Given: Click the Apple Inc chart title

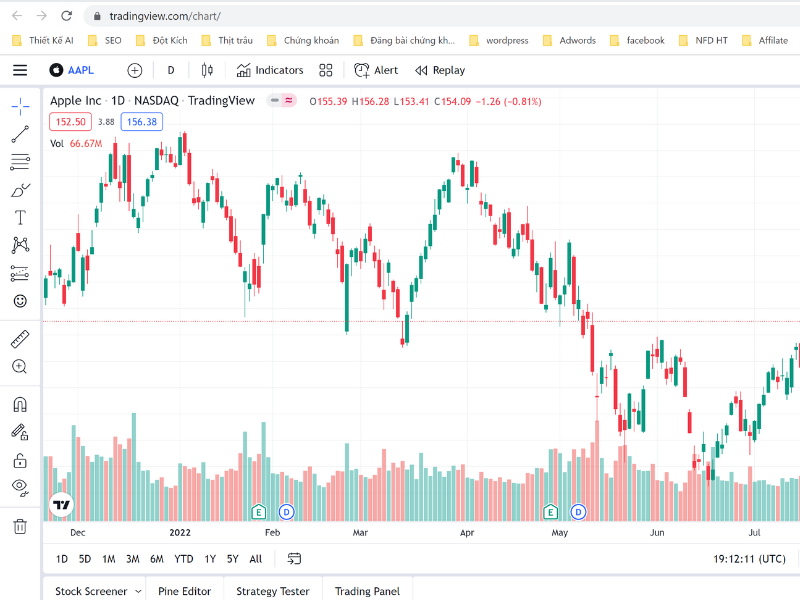Looking at the screenshot, I should click(76, 101).
